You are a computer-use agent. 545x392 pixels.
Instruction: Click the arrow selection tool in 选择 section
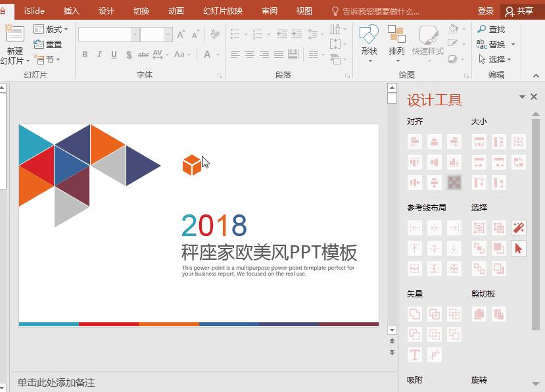coord(519,249)
